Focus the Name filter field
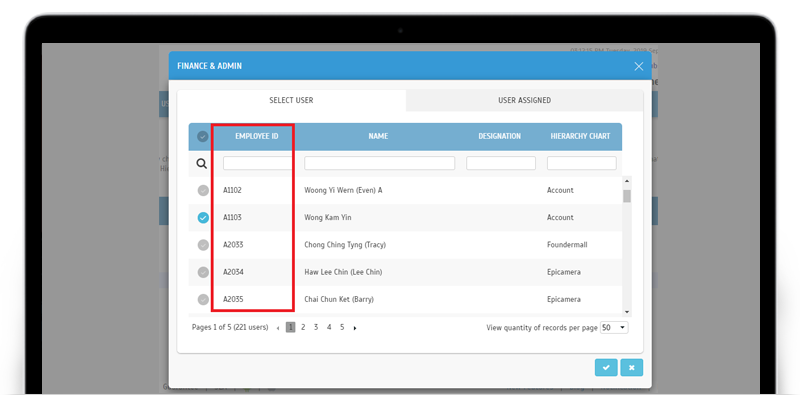Viewport: 800px width, 395px height. pyautogui.click(x=380, y=163)
